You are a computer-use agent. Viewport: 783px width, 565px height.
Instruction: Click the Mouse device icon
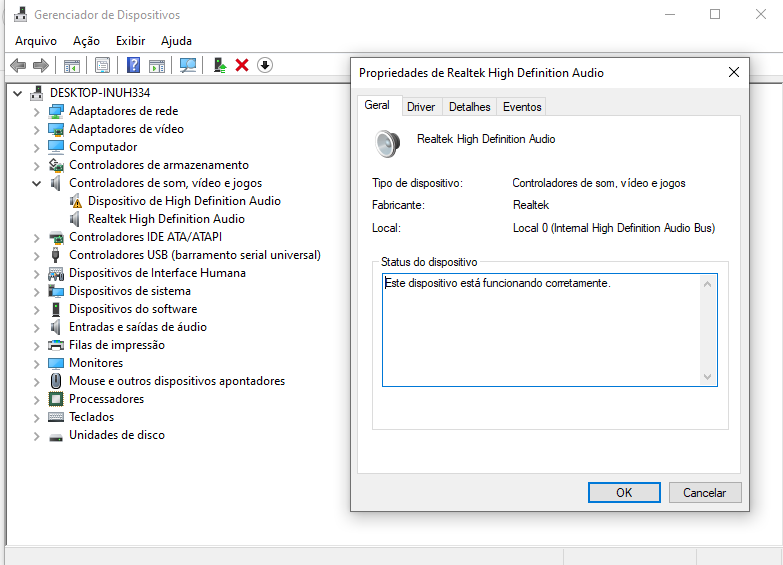(x=56, y=381)
